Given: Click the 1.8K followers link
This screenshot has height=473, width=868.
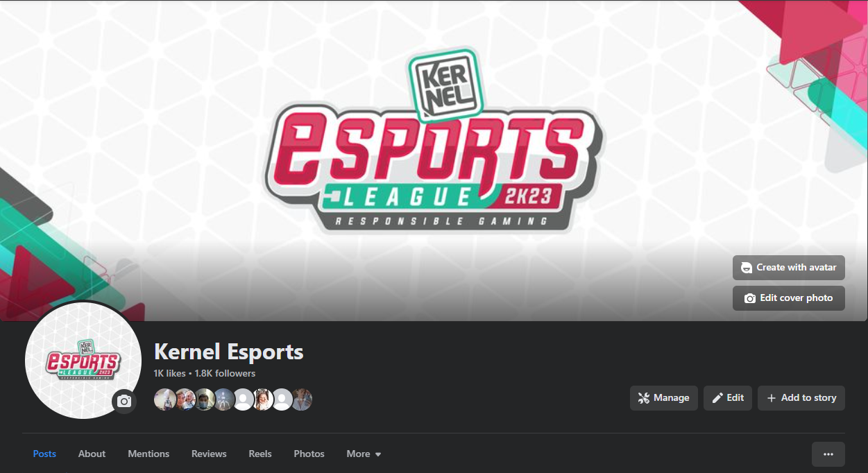Looking at the screenshot, I should point(225,373).
